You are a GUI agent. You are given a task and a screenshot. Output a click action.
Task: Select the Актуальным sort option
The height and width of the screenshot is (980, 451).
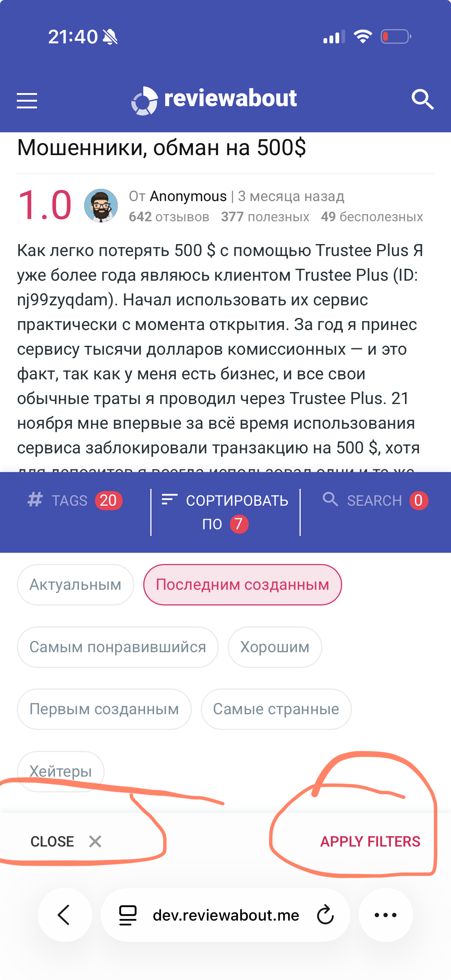click(76, 585)
